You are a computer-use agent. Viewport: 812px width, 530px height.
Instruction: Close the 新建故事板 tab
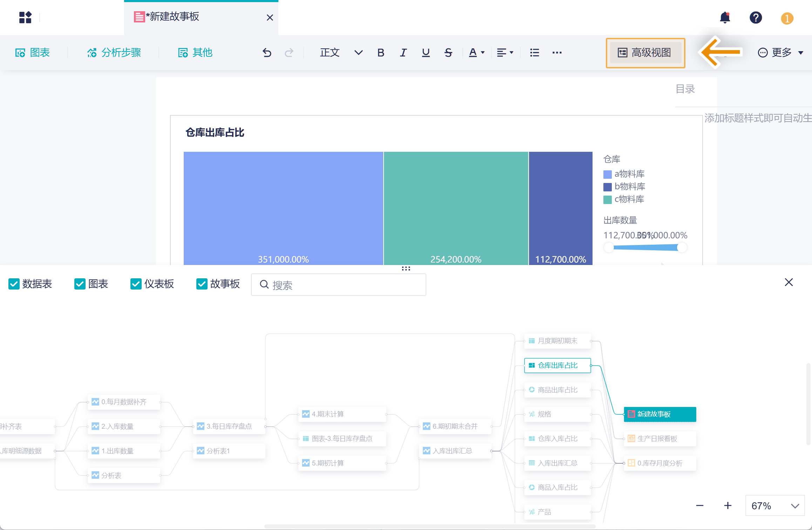tap(270, 17)
